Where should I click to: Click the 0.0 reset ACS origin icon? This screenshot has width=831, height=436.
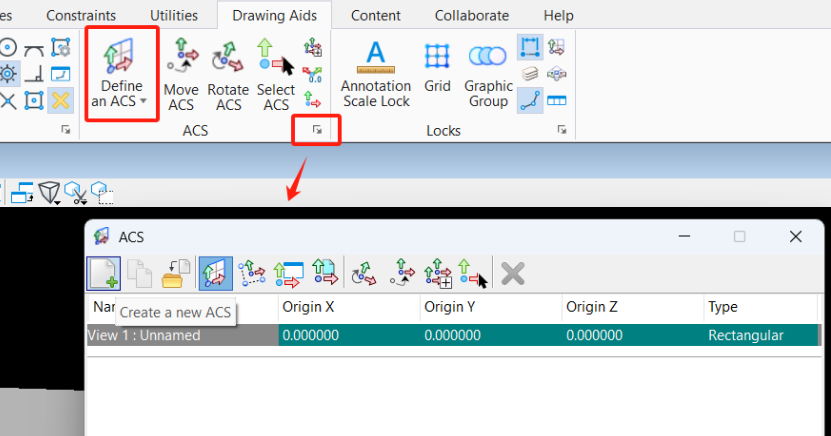(x=313, y=74)
